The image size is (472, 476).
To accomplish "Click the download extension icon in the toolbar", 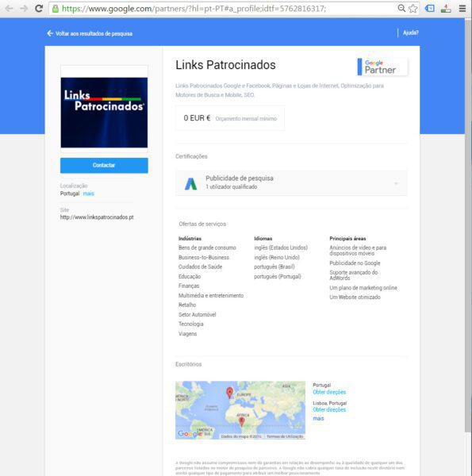I will point(446,9).
